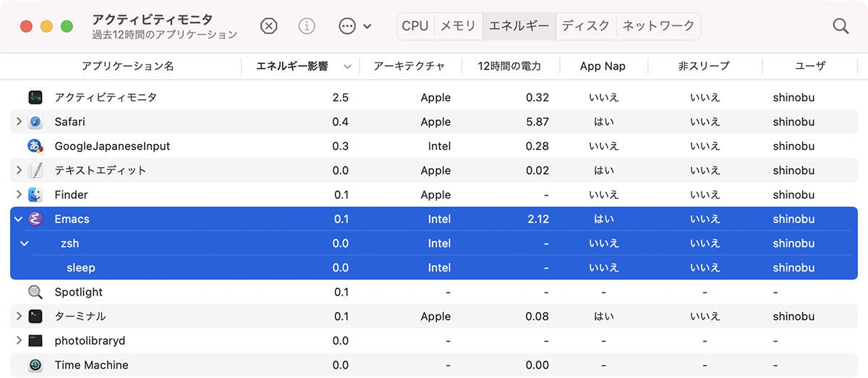Sort by 12時間の電力 column header

(x=509, y=66)
